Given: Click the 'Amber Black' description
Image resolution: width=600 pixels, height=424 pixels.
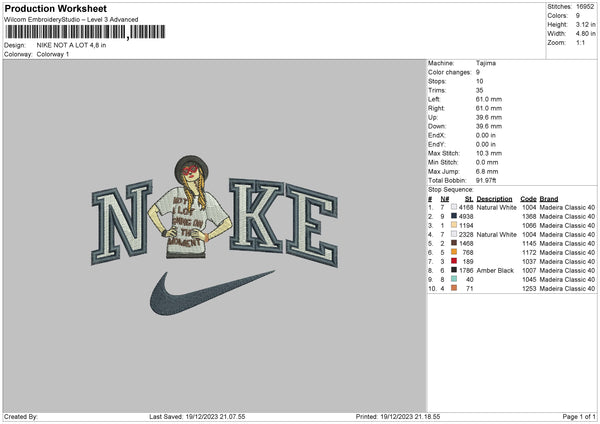Looking at the screenshot, I should [x=495, y=270].
